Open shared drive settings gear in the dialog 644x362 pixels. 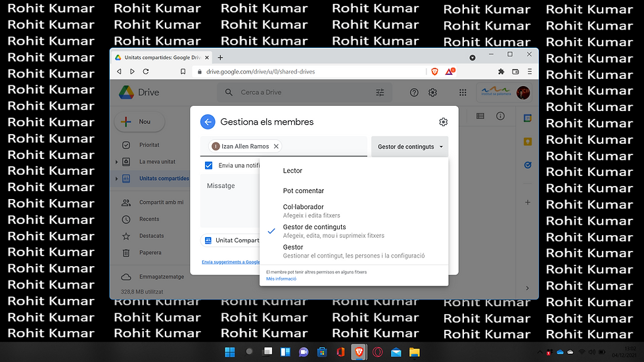point(443,122)
